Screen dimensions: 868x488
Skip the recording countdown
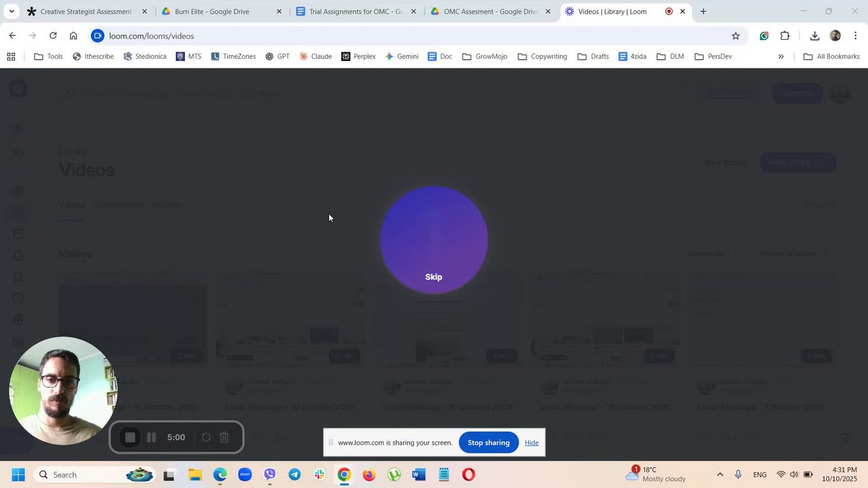coord(433,277)
